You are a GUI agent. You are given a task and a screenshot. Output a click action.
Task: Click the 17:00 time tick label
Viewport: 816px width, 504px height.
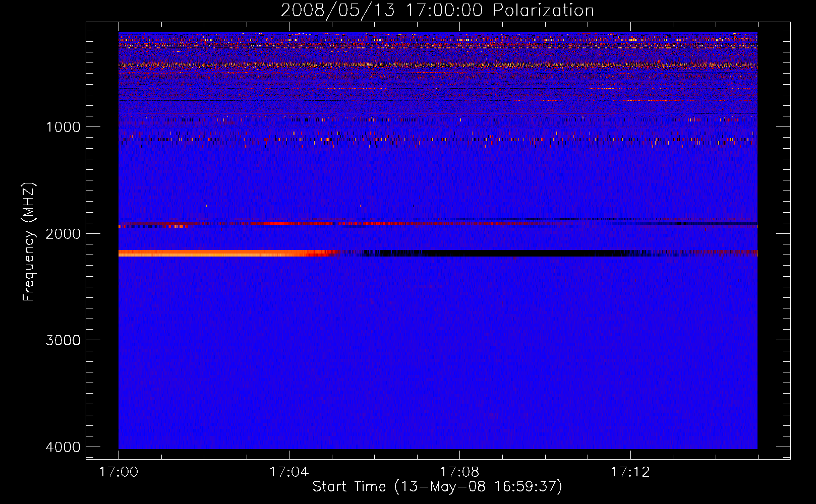pyautogui.click(x=119, y=472)
